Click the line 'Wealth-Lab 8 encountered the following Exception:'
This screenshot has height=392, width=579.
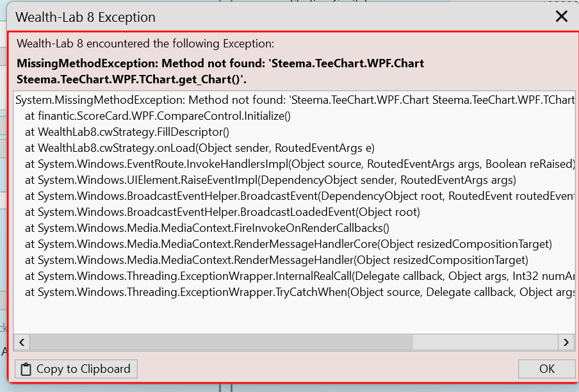pyautogui.click(x=145, y=44)
